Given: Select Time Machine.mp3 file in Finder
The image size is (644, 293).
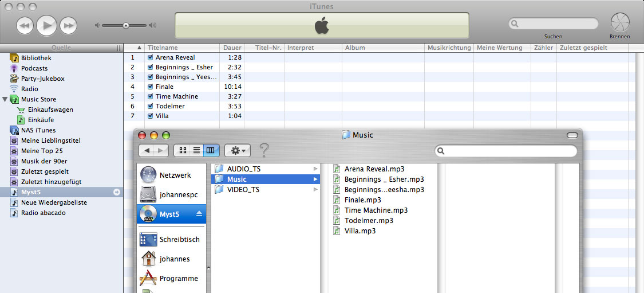Looking at the screenshot, I should pos(376,210).
